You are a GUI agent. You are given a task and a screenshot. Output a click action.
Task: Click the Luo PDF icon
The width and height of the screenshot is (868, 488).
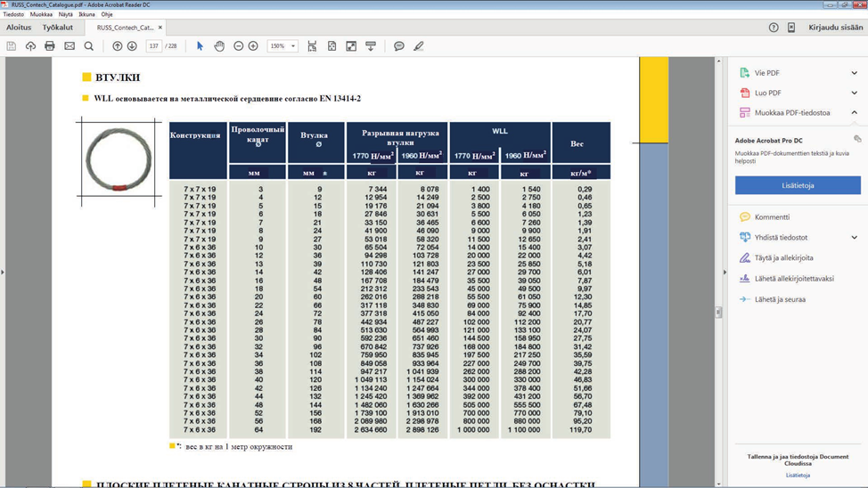744,93
